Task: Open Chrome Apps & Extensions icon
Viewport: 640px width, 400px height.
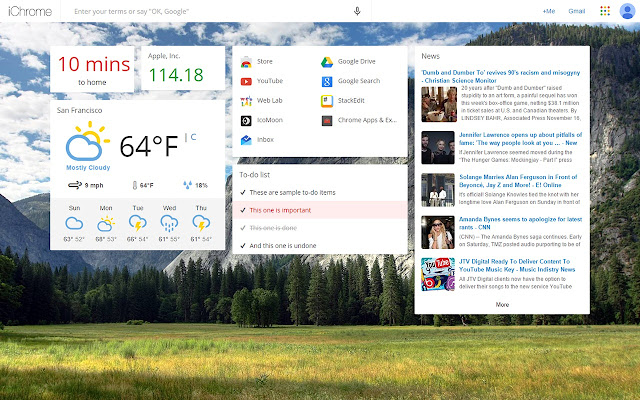Action: (327, 120)
